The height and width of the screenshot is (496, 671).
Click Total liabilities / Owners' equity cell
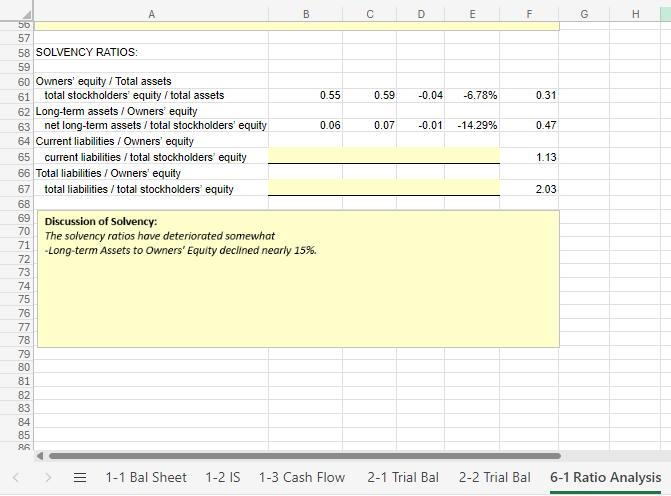point(151,173)
